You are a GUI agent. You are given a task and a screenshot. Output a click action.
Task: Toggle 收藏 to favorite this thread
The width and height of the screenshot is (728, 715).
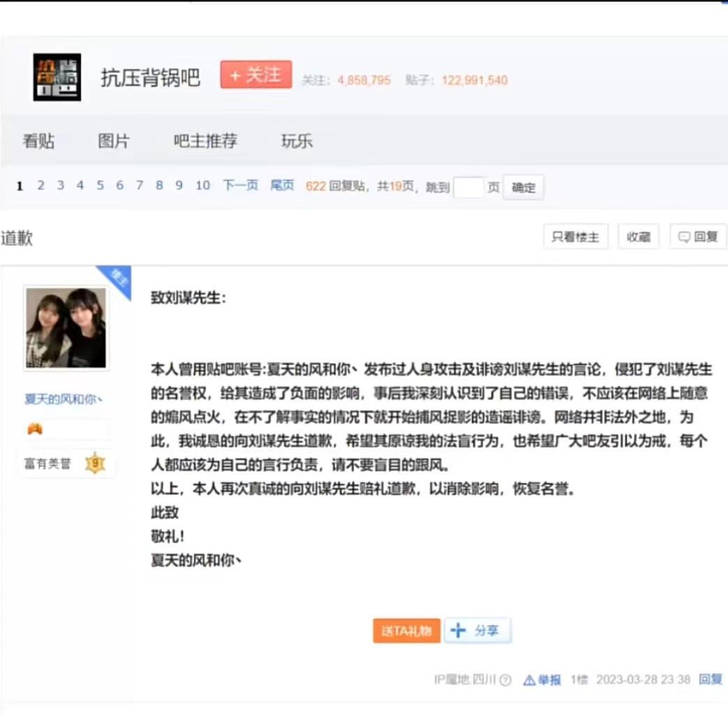[x=638, y=236]
